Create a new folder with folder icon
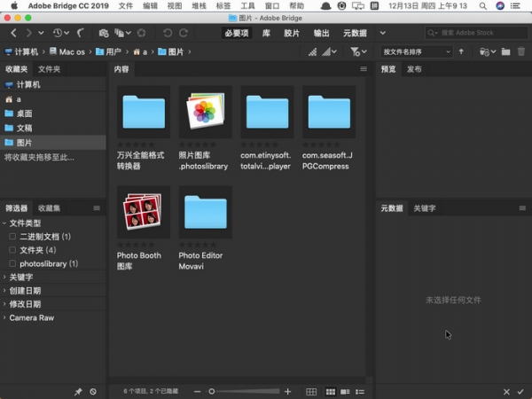The width and height of the screenshot is (532, 399). (505, 52)
